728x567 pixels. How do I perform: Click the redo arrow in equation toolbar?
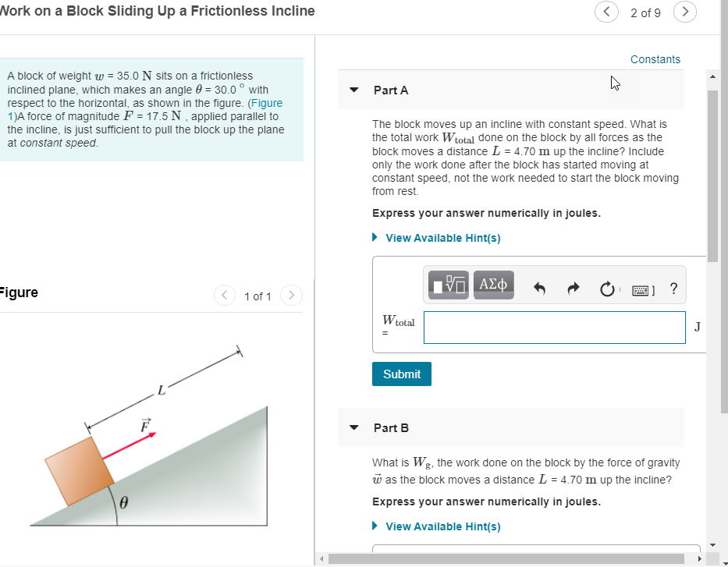[x=574, y=287]
